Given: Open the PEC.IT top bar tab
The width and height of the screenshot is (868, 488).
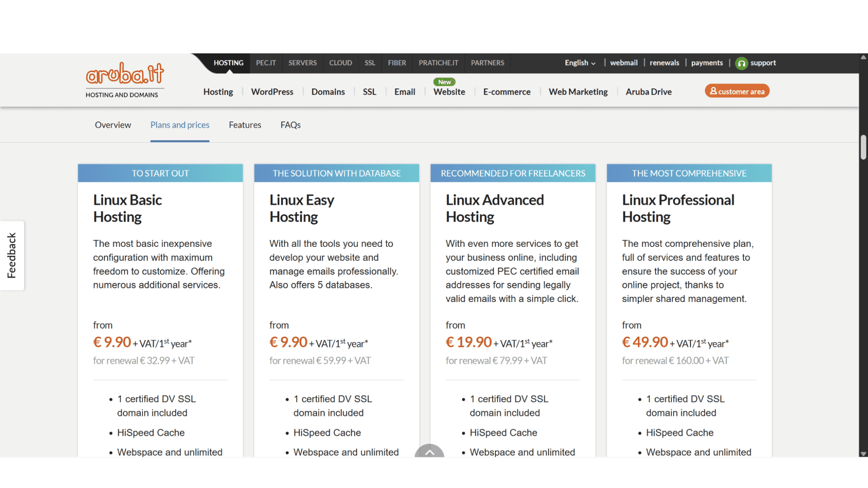Looking at the screenshot, I should click(266, 63).
